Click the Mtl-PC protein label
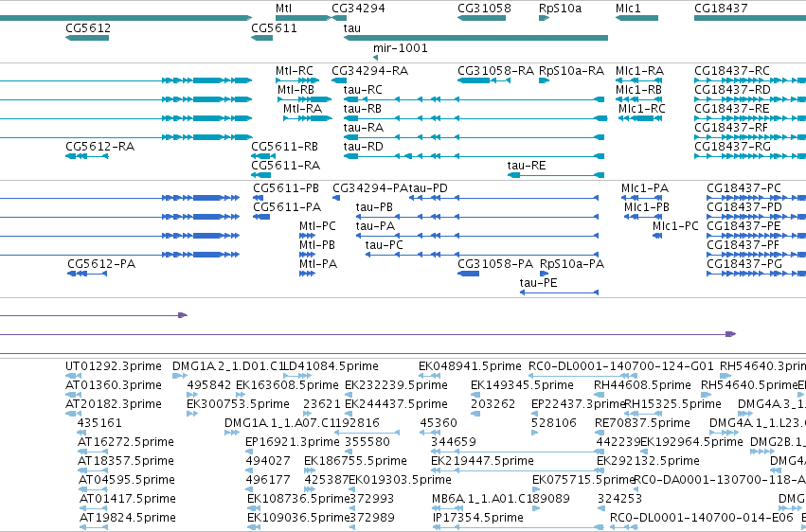Viewport: 806px width, 532px height. pyautogui.click(x=317, y=226)
